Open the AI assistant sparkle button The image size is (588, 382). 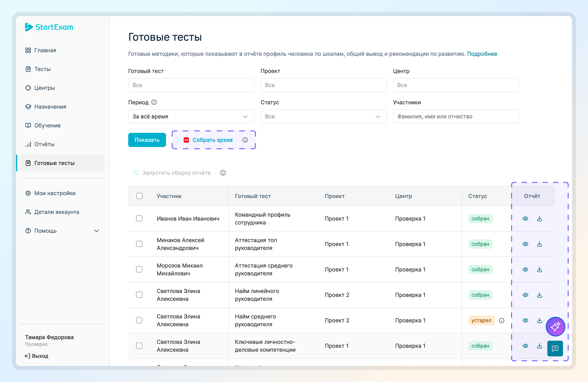point(555,326)
